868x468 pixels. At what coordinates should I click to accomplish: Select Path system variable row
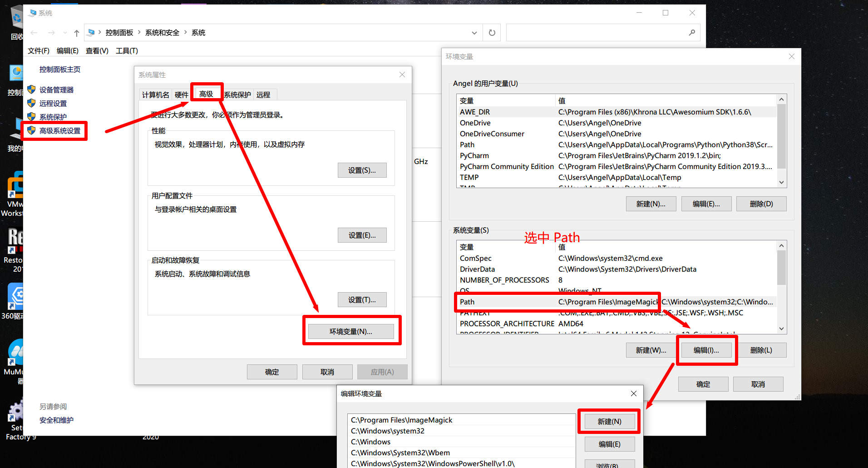(x=617, y=302)
